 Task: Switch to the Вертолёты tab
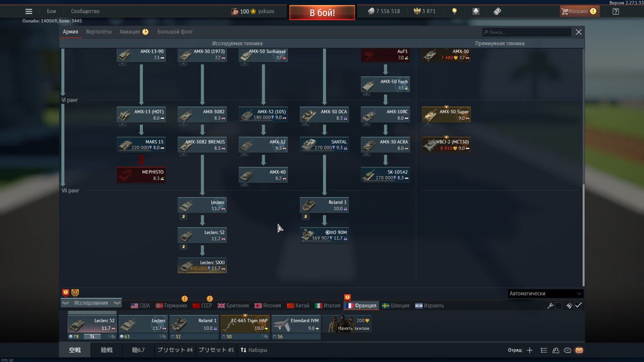click(x=99, y=32)
